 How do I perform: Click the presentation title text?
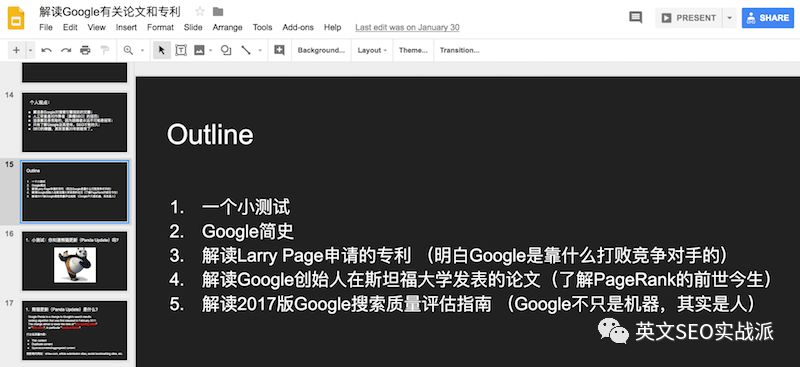click(110, 11)
